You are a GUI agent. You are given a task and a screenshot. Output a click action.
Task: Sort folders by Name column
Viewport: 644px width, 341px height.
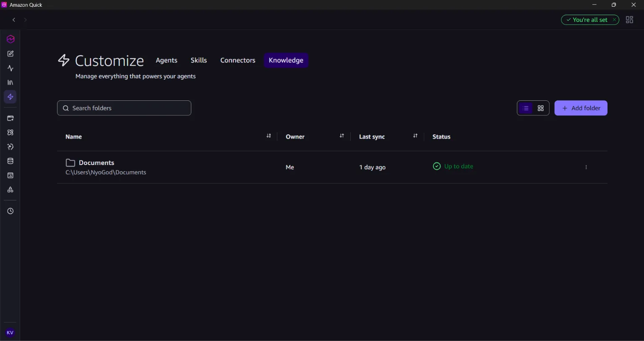tap(269, 136)
